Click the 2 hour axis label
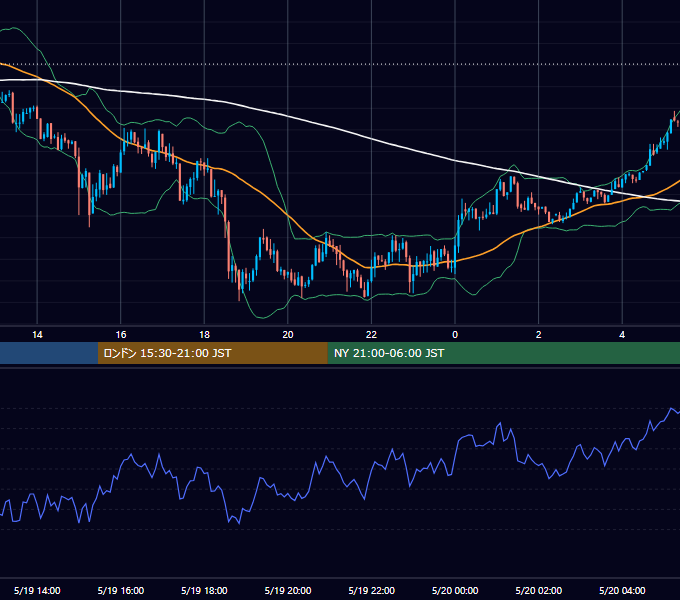This screenshot has height=600, width=680. pyautogui.click(x=539, y=335)
